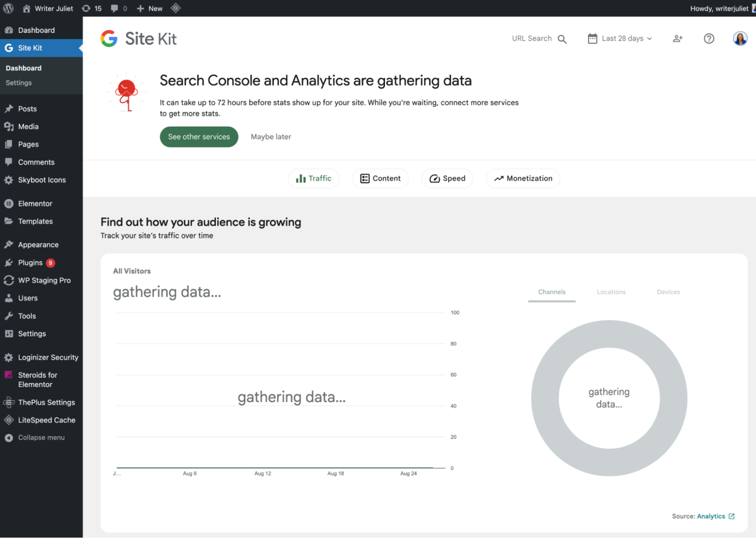Viewport: 756px width, 538px height.
Task: Switch to the Channels tab
Action: [x=552, y=292]
